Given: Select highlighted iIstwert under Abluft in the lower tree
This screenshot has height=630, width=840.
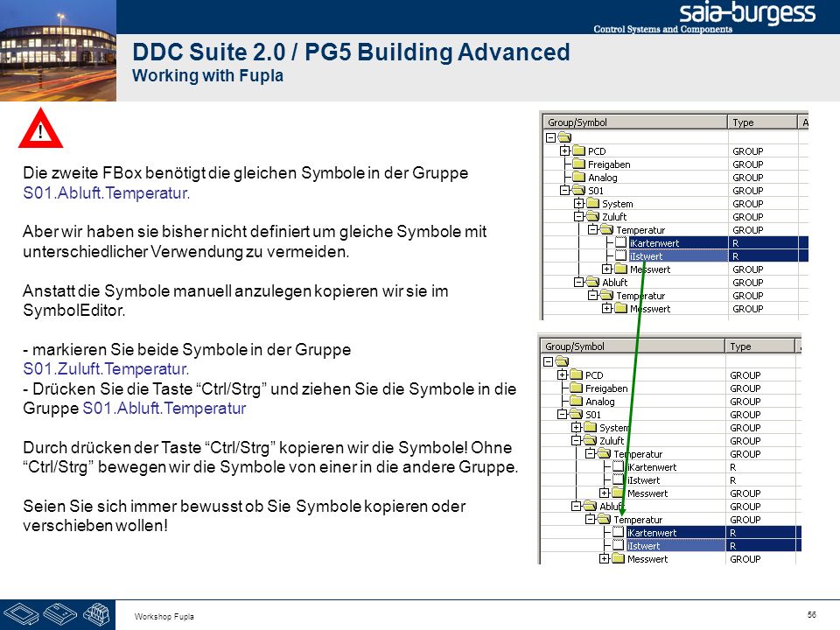Looking at the screenshot, I should pos(643,546).
